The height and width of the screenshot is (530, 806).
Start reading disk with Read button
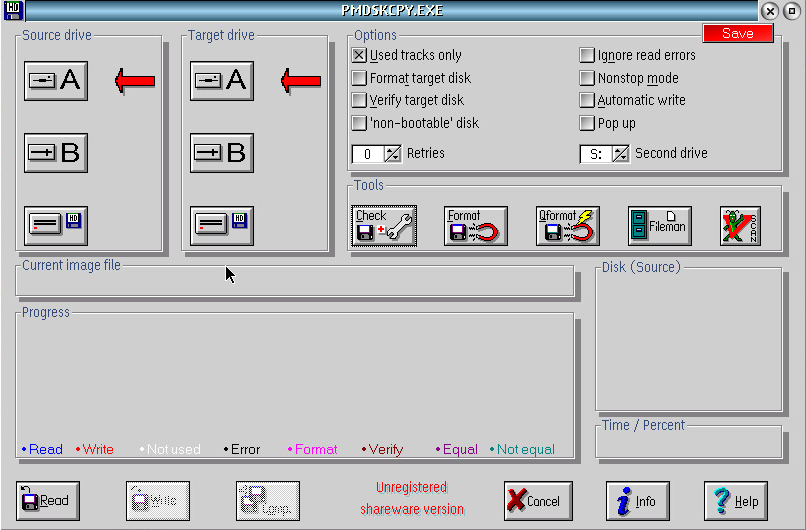click(48, 501)
